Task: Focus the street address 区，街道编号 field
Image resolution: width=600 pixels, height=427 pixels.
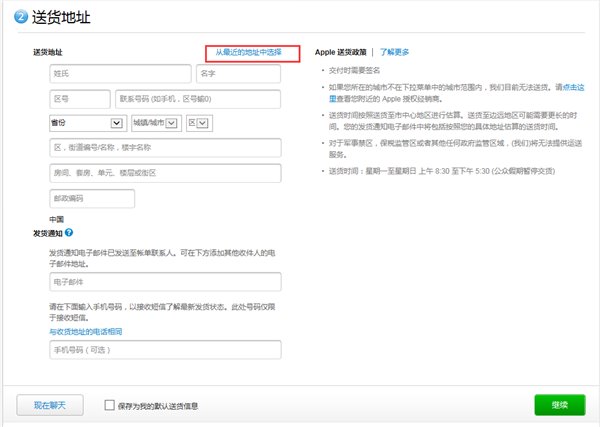Action: (165, 148)
